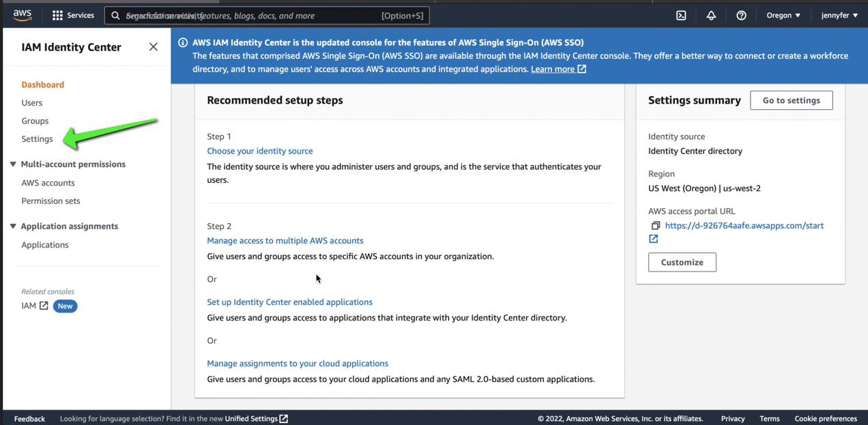Open the IAM related console link
Image resolution: width=868 pixels, height=425 pixels.
click(29, 306)
